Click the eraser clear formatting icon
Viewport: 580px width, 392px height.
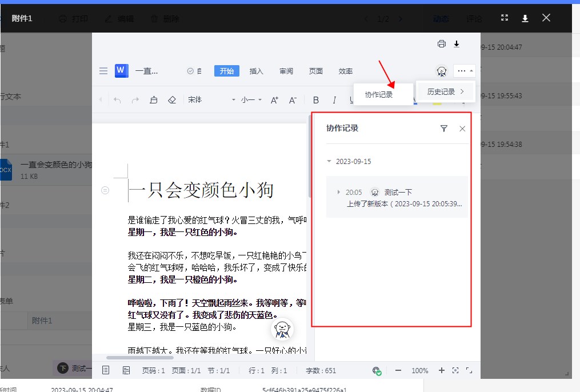pos(172,100)
